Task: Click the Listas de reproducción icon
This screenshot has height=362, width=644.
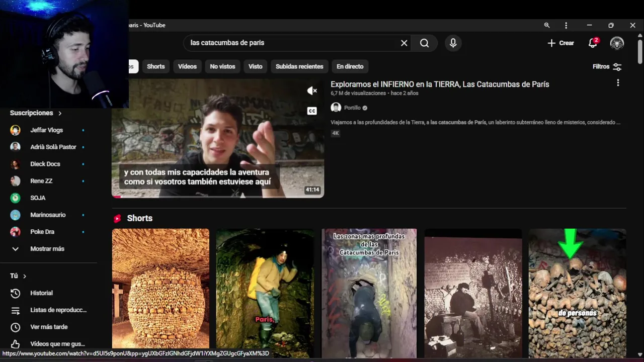Action: 16,310
